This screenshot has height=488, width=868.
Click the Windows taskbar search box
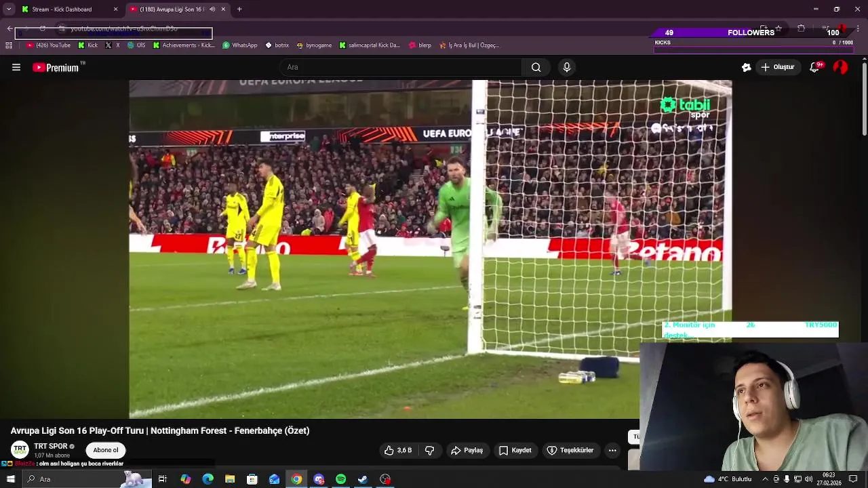coord(87,479)
